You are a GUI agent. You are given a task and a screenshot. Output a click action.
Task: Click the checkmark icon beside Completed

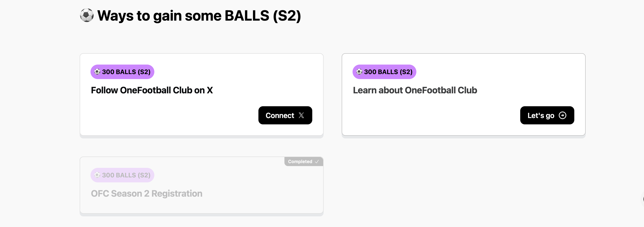pyautogui.click(x=317, y=162)
